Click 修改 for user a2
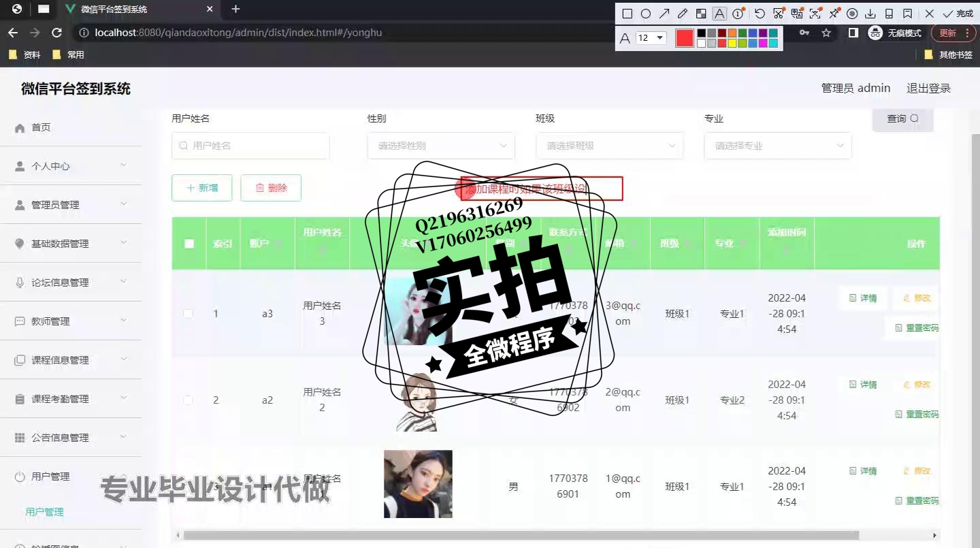The width and height of the screenshot is (980, 548). [917, 385]
